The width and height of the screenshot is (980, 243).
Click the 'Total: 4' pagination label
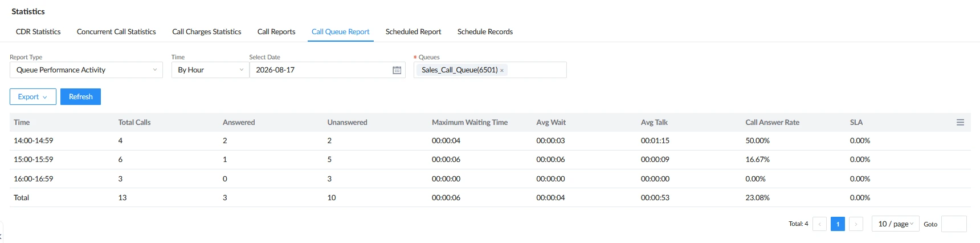click(798, 224)
